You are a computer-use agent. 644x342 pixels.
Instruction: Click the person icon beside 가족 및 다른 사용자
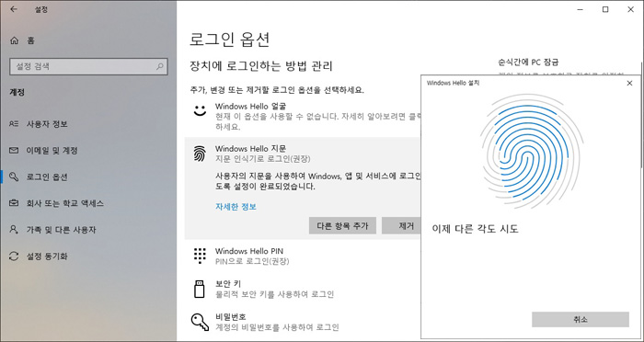tap(14, 230)
